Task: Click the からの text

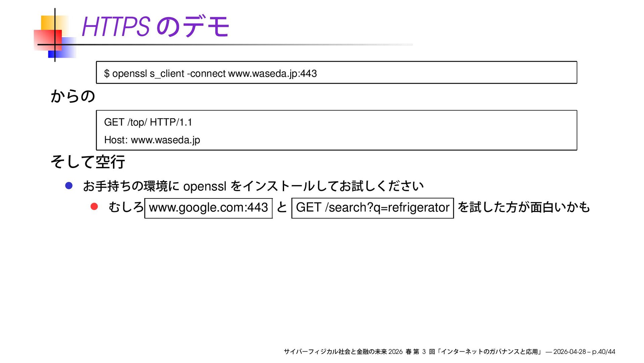Action: tap(73, 96)
